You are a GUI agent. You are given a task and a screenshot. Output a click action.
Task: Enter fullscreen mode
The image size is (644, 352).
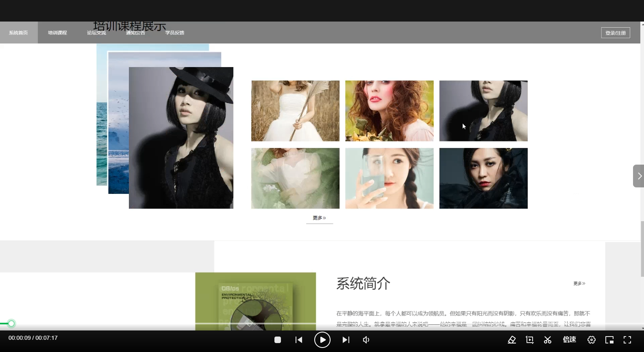[x=627, y=340]
